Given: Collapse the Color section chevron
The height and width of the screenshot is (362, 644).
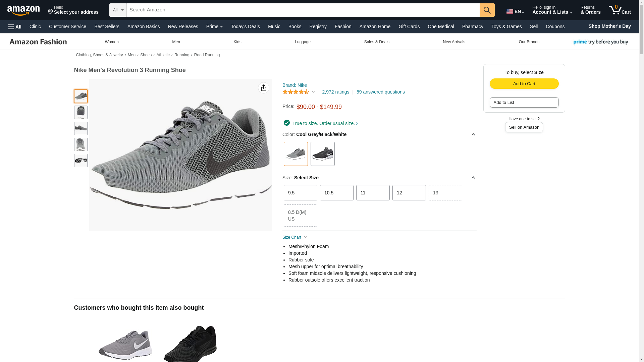Looking at the screenshot, I should click(473, 134).
